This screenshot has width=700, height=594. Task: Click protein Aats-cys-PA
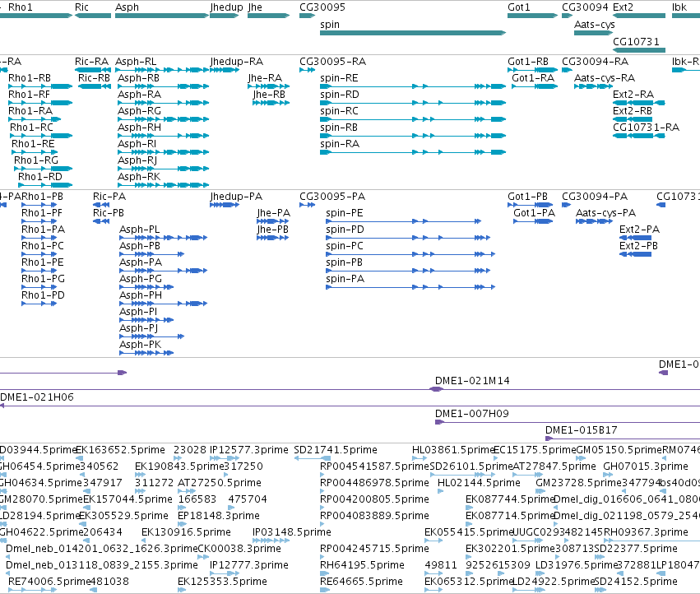(x=594, y=221)
